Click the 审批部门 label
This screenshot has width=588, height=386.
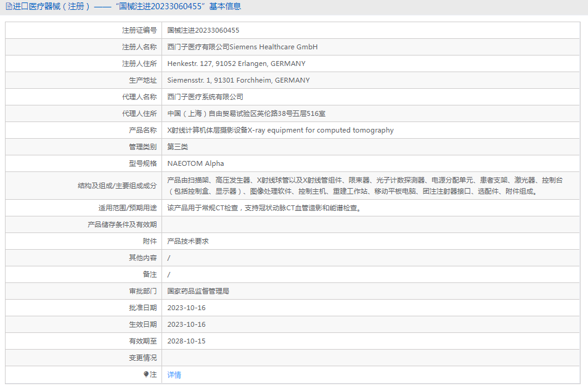[x=142, y=291]
